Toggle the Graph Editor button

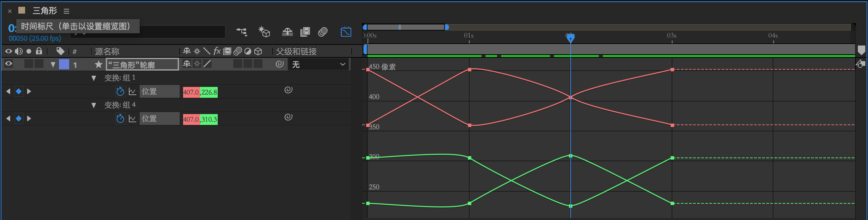click(x=346, y=32)
